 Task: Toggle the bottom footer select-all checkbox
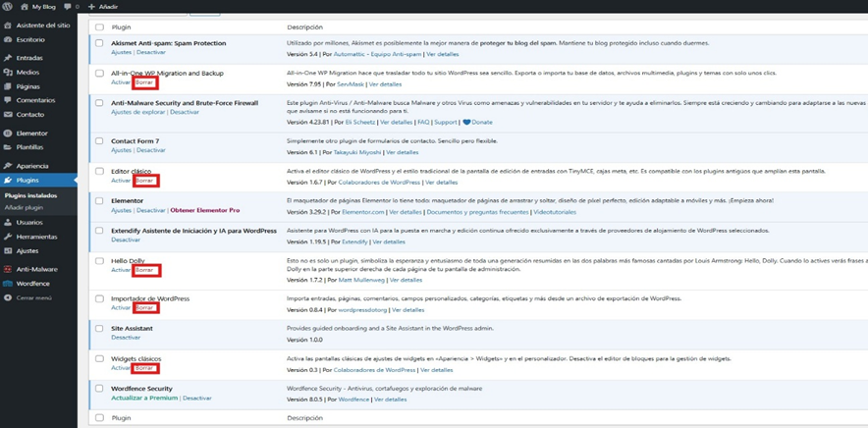tap(99, 418)
